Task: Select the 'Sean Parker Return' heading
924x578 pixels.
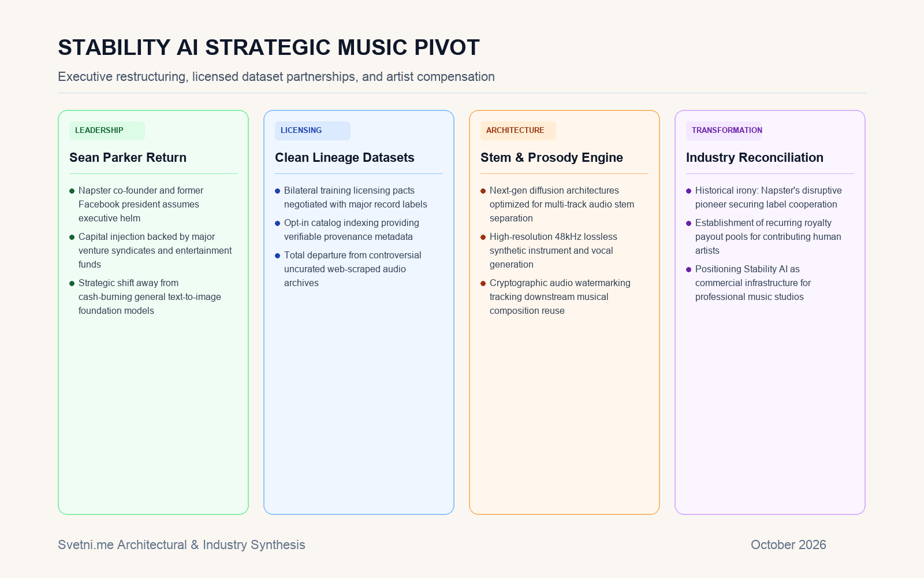Action: pos(128,157)
